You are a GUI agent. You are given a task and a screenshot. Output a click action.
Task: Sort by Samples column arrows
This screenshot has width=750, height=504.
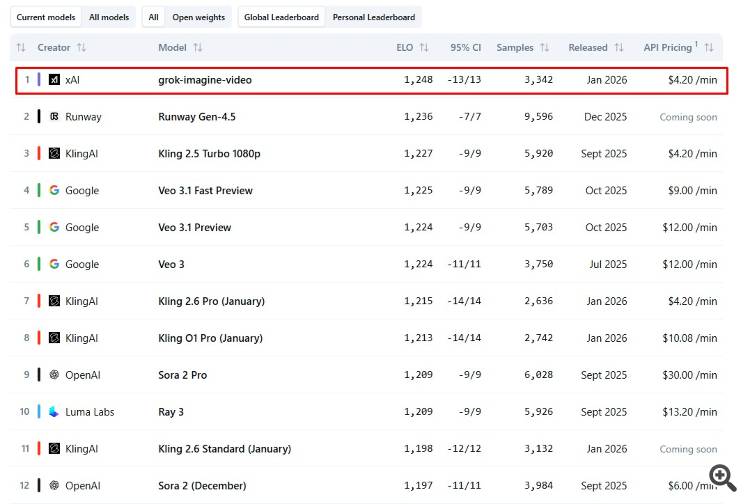click(544, 48)
